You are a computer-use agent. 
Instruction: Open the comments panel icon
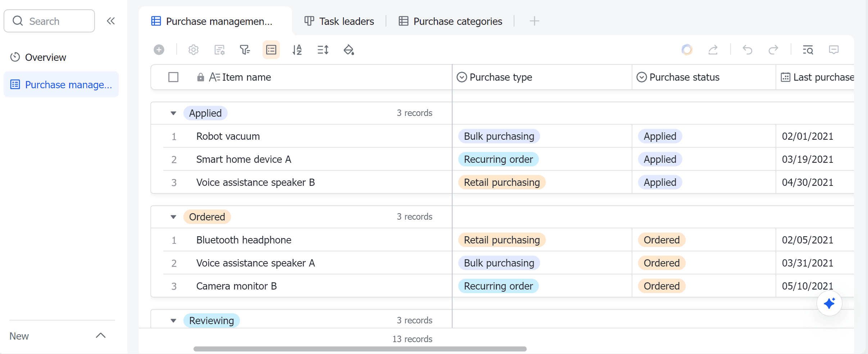coord(834,50)
